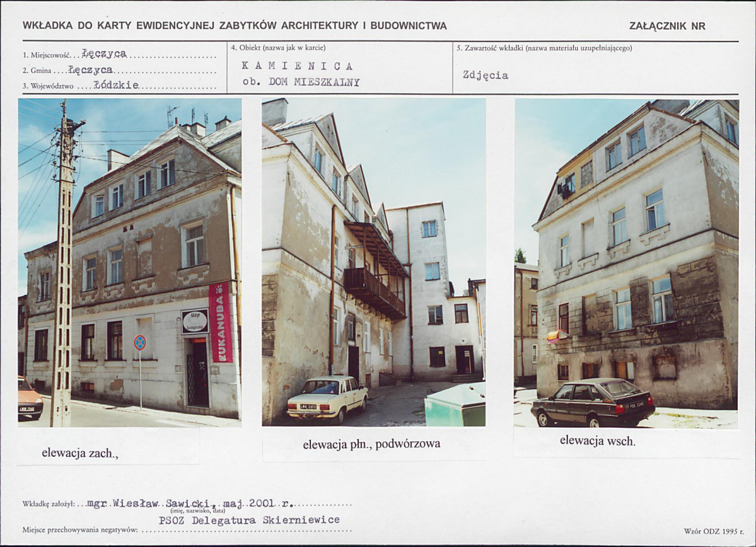Click the west elevation photo thumbnail
Screen dimensions: 756x547
pos(130,263)
